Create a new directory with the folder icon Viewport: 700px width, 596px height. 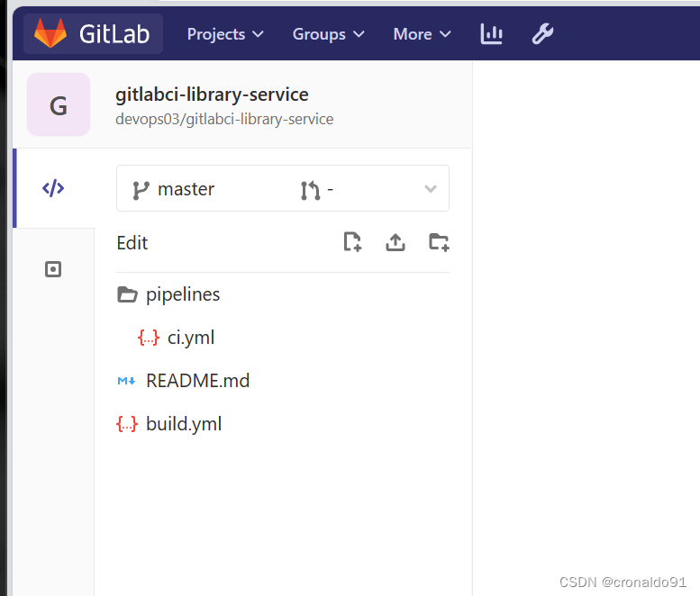439,242
